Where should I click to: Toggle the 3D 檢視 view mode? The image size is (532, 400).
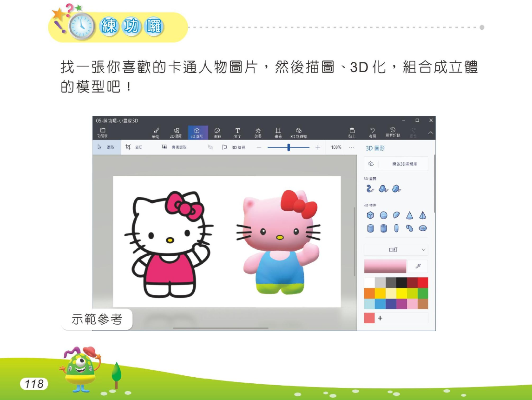click(x=233, y=147)
